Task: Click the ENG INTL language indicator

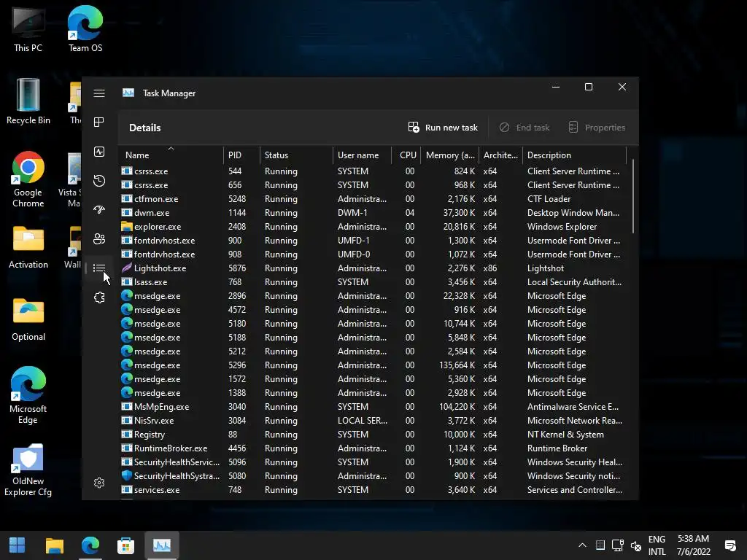Action: (657, 545)
